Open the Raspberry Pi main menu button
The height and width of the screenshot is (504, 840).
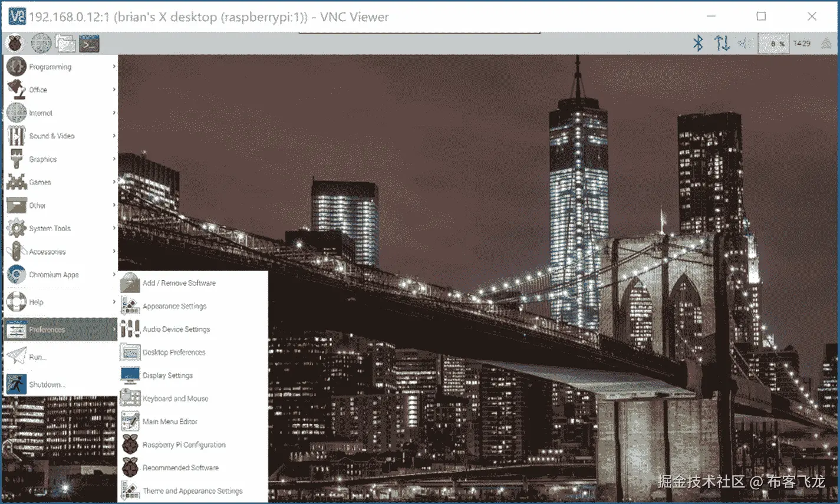[x=15, y=43]
